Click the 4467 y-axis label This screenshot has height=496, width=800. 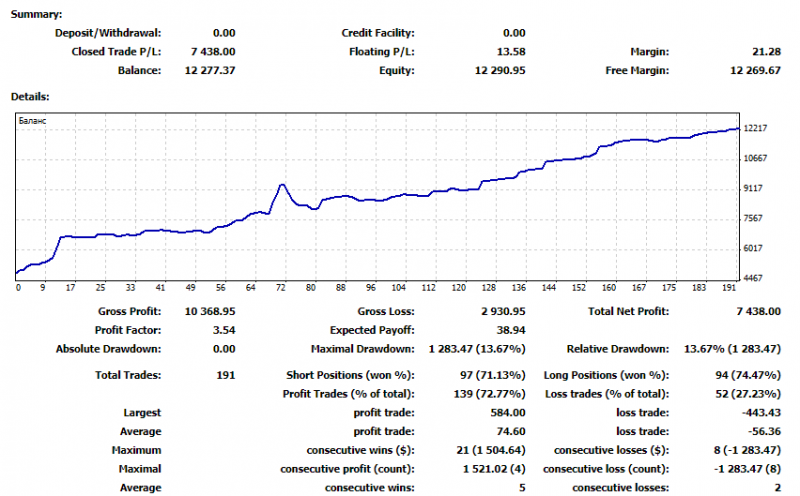(755, 278)
